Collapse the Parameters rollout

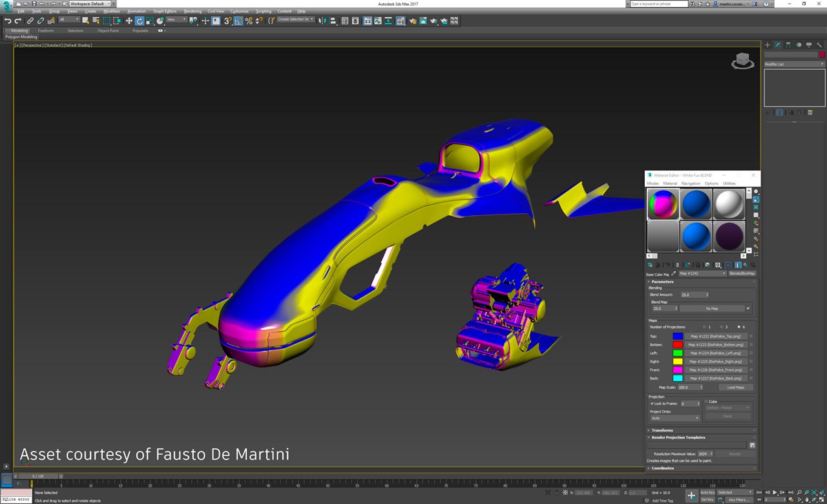point(662,282)
